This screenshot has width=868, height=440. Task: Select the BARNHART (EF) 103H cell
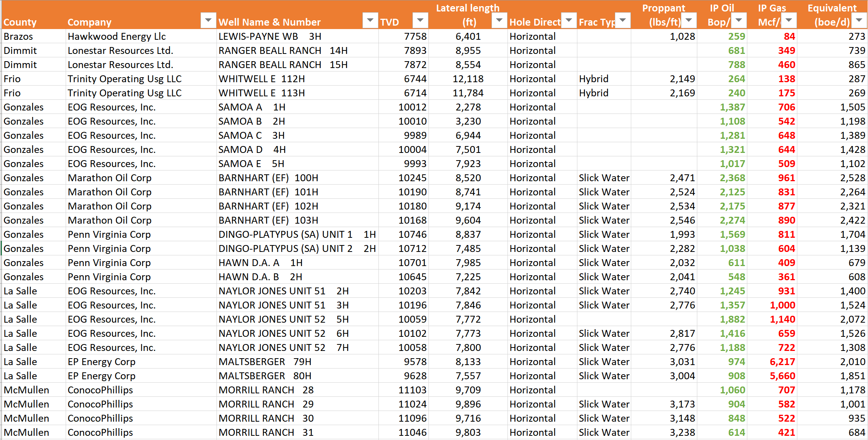[298, 220]
